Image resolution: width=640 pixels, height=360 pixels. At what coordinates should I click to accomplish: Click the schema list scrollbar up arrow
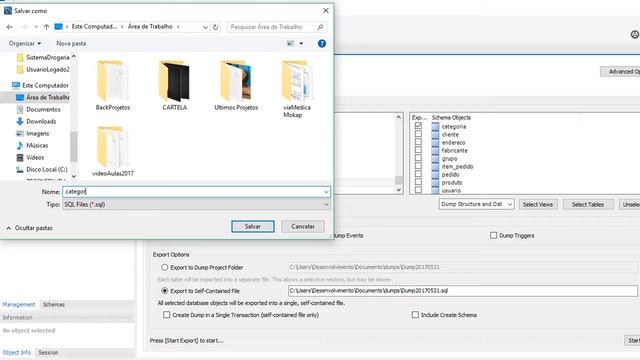(x=399, y=117)
